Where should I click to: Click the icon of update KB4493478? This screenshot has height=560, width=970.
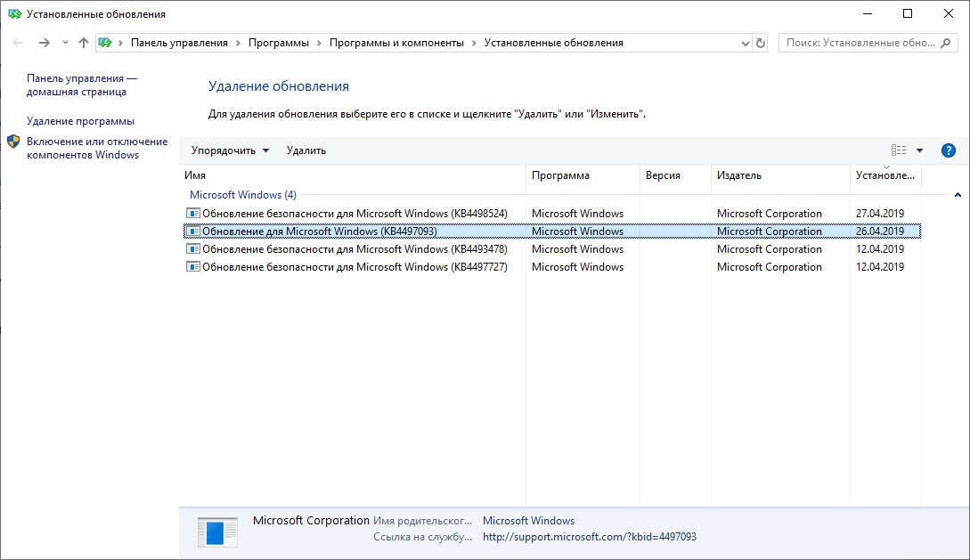(193, 249)
